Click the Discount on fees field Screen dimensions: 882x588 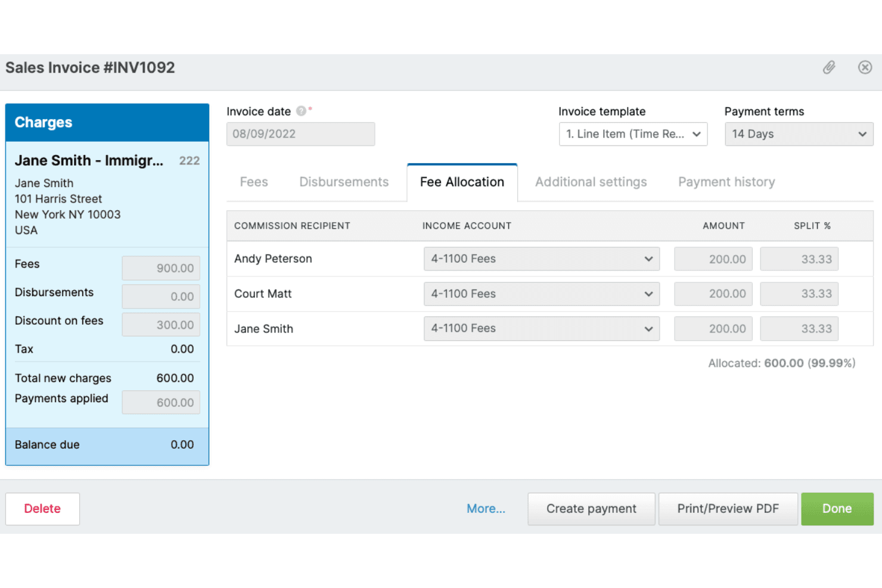click(x=161, y=325)
